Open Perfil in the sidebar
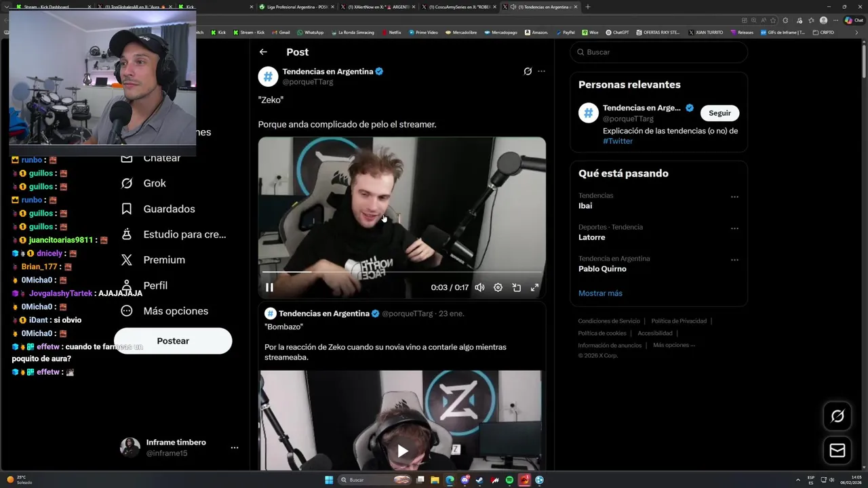 tap(144, 286)
